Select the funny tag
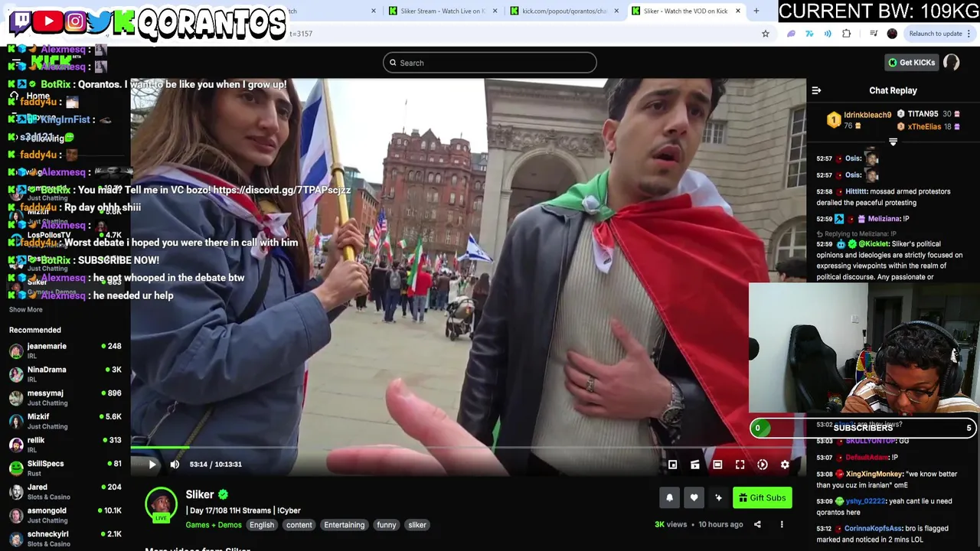Viewport: 980px width, 551px height. point(387,525)
